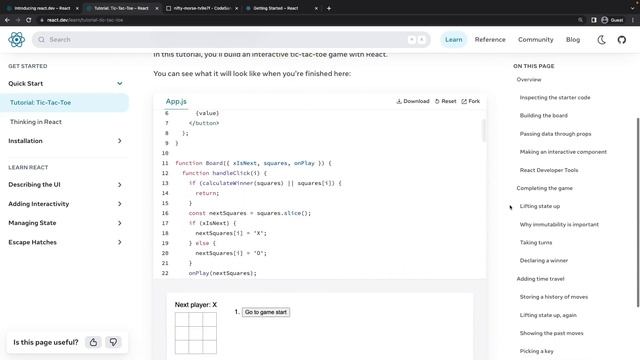Click the browser forward arrow
The height and width of the screenshot is (360, 640).
[18, 20]
